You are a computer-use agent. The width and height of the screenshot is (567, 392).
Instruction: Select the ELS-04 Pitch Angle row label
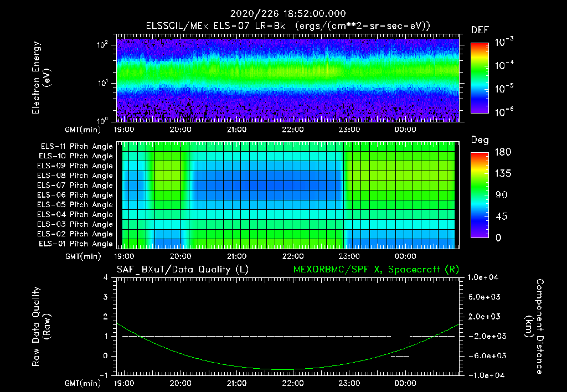75,214
